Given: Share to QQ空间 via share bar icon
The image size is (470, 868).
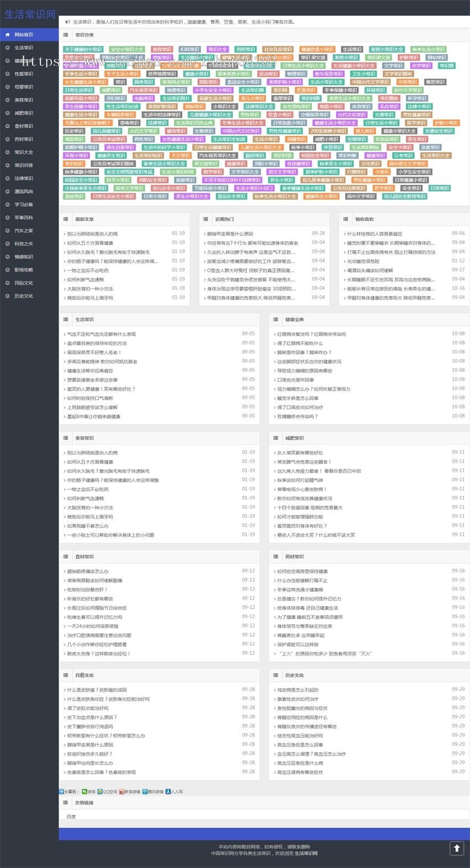Looking at the screenshot, I should (x=100, y=792).
